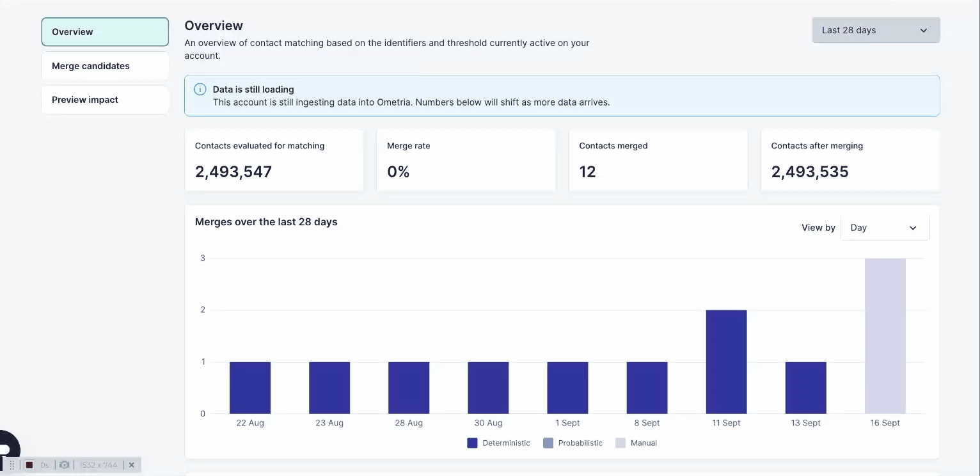Click the 16 Sept x-axis label

[885, 423]
